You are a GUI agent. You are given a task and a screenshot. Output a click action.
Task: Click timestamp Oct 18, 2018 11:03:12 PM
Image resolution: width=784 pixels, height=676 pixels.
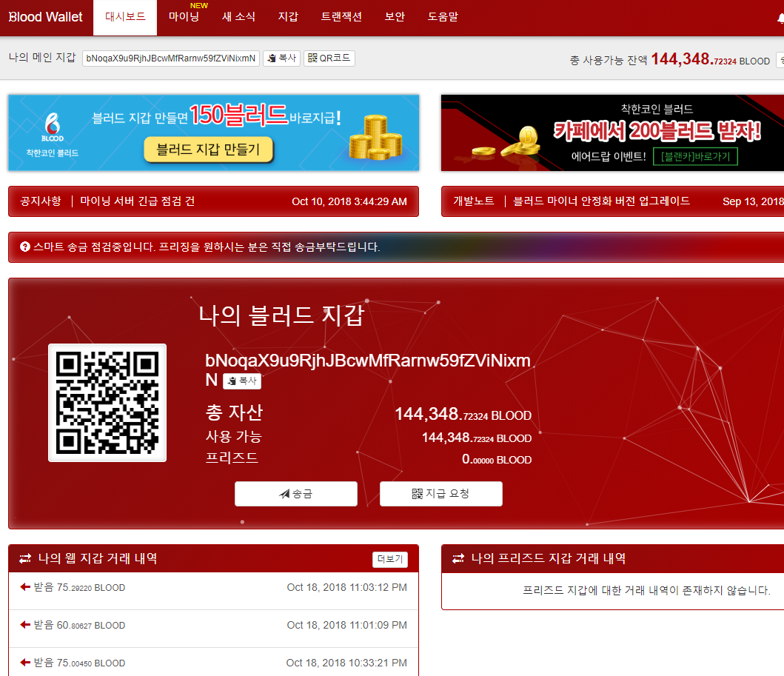tap(347, 587)
